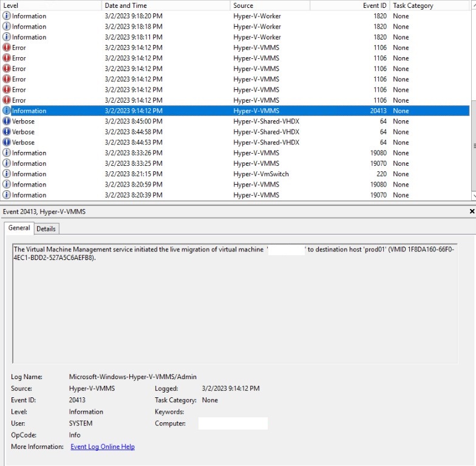Sort events by the Level column header
The image size is (476, 466).
tap(49, 5)
